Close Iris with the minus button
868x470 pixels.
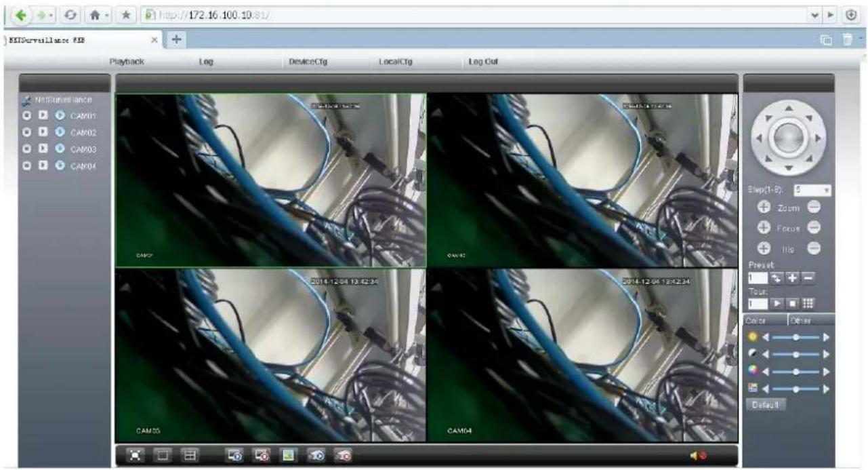click(814, 249)
